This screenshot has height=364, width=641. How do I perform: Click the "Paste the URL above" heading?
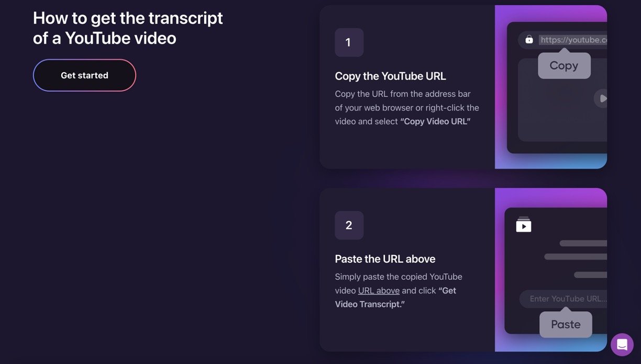pyautogui.click(x=385, y=259)
